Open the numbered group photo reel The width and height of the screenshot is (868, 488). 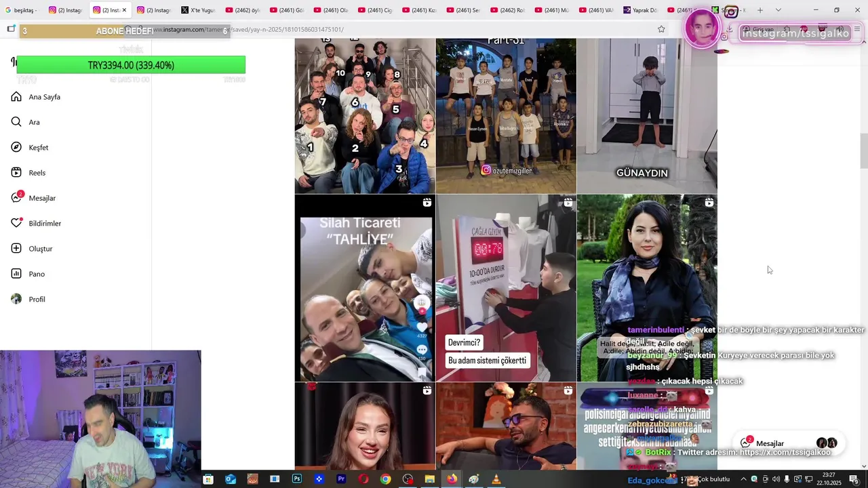click(365, 116)
